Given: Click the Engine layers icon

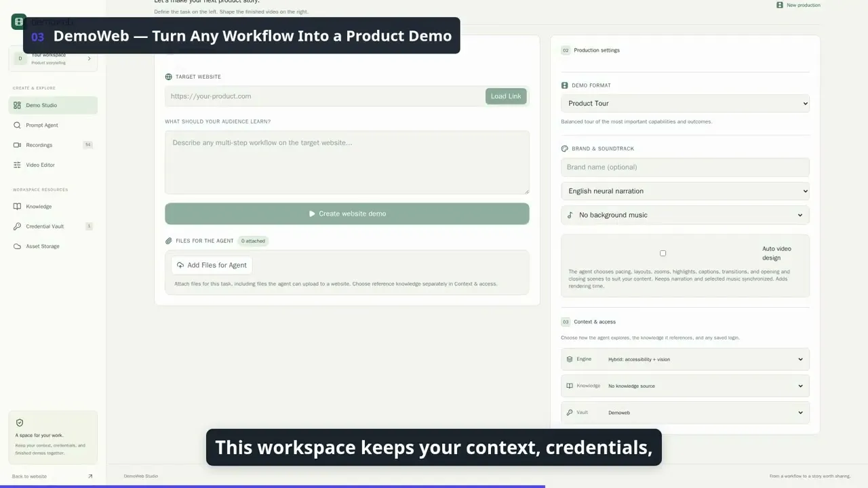Looking at the screenshot, I should [570, 359].
